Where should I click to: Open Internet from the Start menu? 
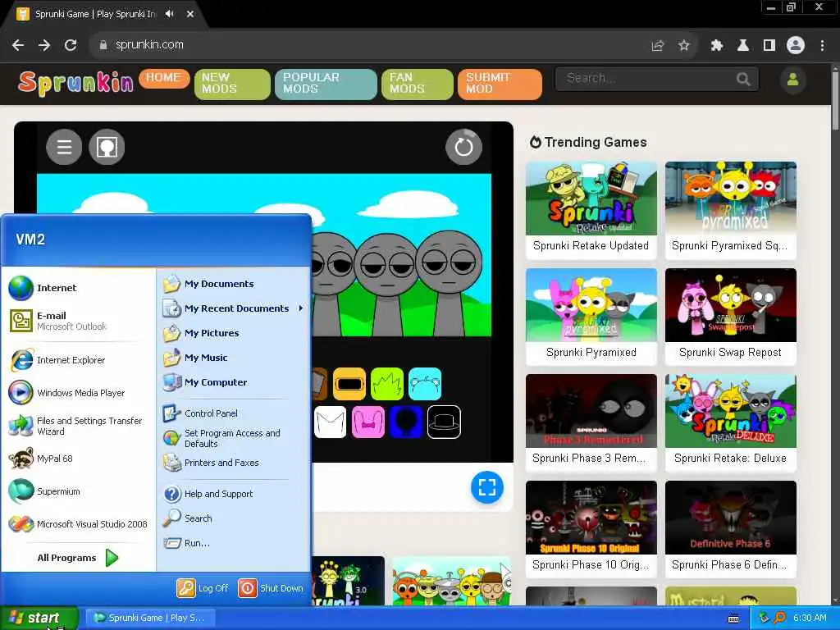pos(43,288)
